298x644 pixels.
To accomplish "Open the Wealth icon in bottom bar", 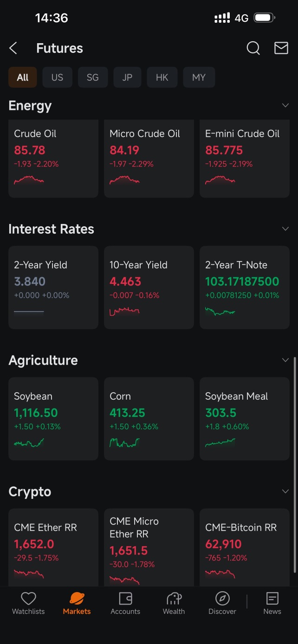I will tap(174, 599).
